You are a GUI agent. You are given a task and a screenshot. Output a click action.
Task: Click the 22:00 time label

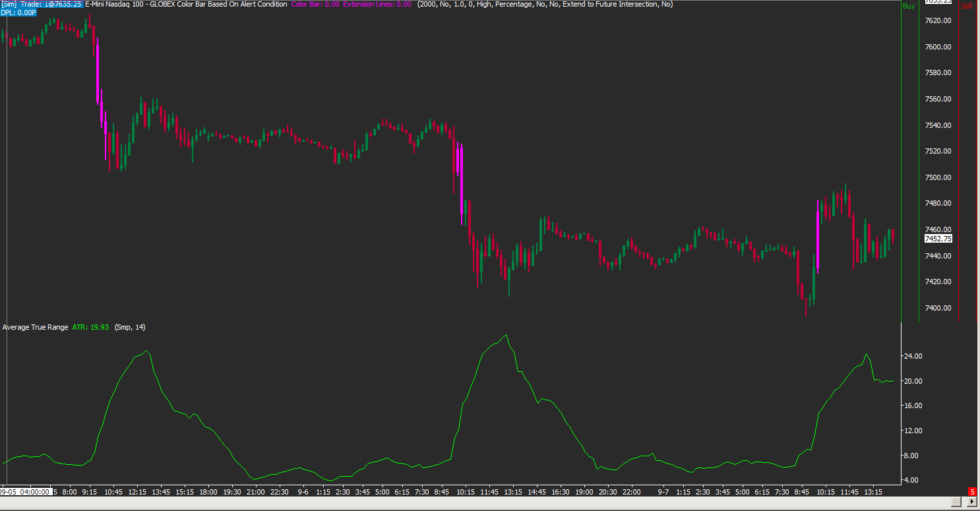click(x=631, y=491)
